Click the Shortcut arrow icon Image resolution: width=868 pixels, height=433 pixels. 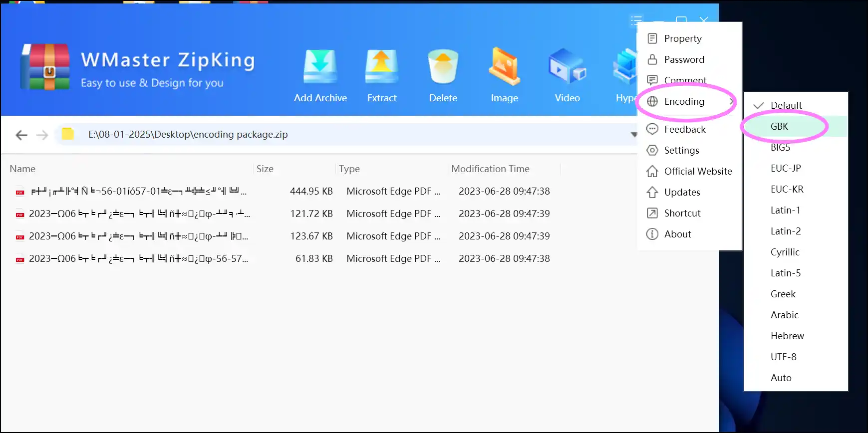[652, 213]
